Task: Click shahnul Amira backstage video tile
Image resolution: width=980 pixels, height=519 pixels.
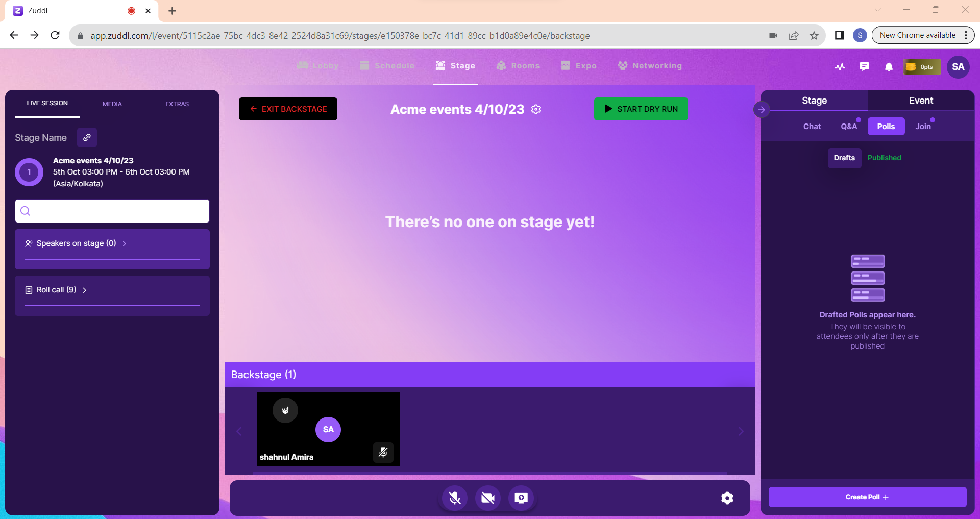Action: (328, 429)
